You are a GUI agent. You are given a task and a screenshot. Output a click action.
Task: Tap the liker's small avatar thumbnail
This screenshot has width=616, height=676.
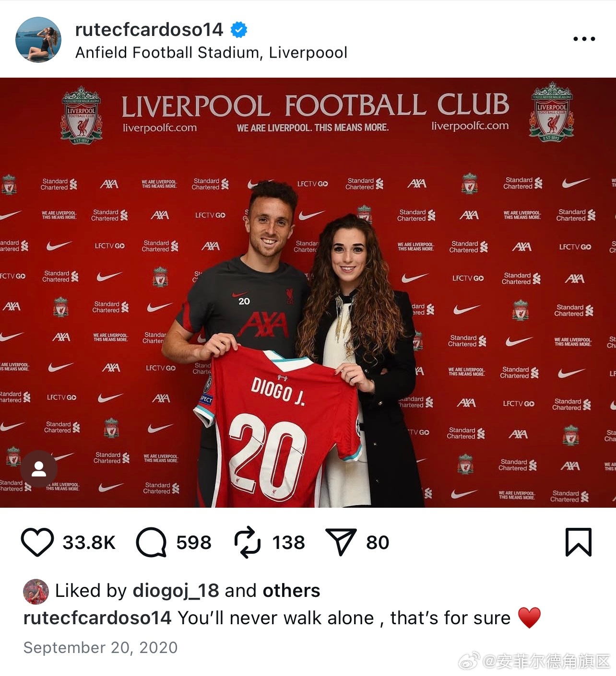coord(36,592)
